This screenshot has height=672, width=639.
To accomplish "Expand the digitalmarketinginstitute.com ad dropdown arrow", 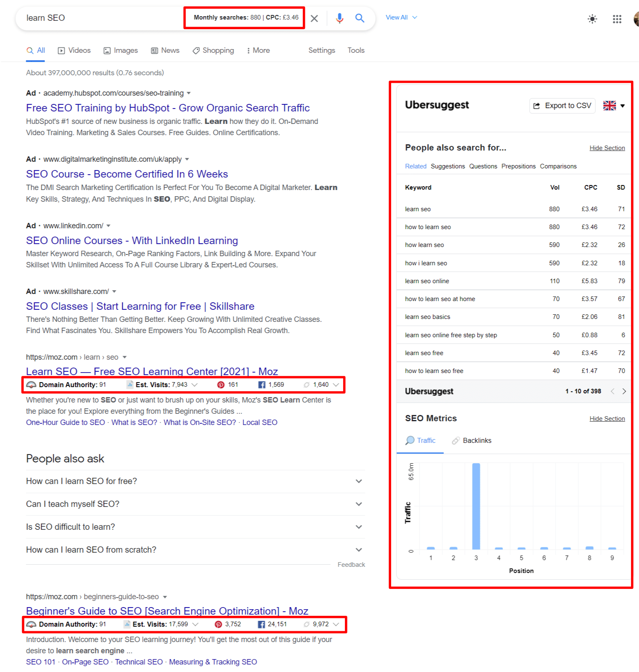I will click(187, 159).
